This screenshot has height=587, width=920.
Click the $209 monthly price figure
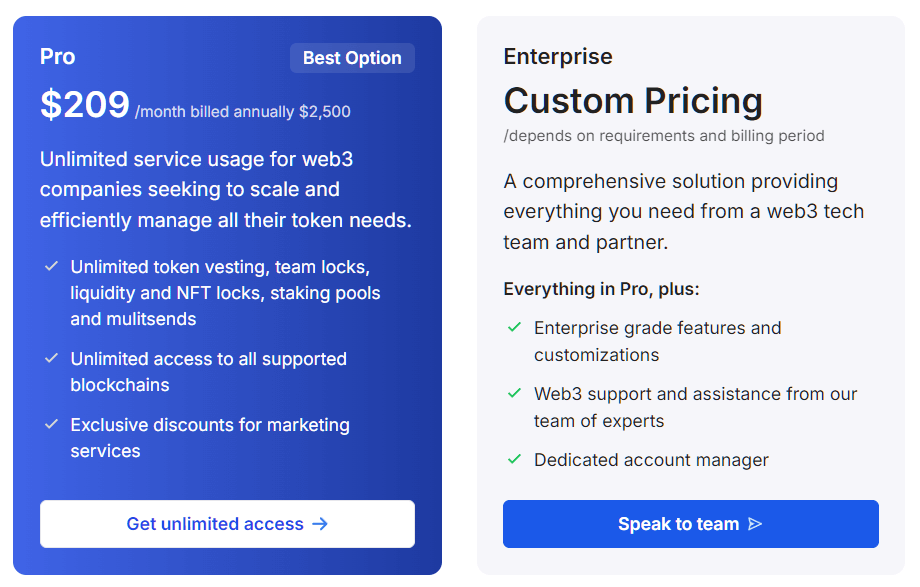[83, 104]
